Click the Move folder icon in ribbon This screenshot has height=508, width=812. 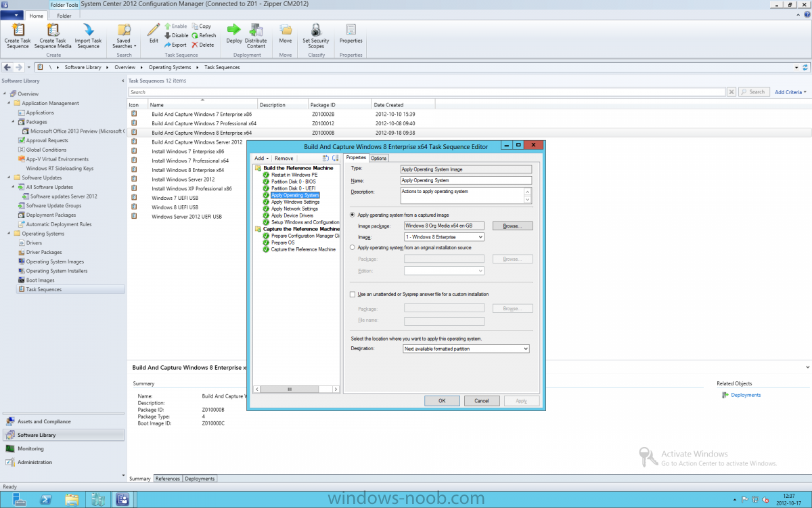click(286, 29)
